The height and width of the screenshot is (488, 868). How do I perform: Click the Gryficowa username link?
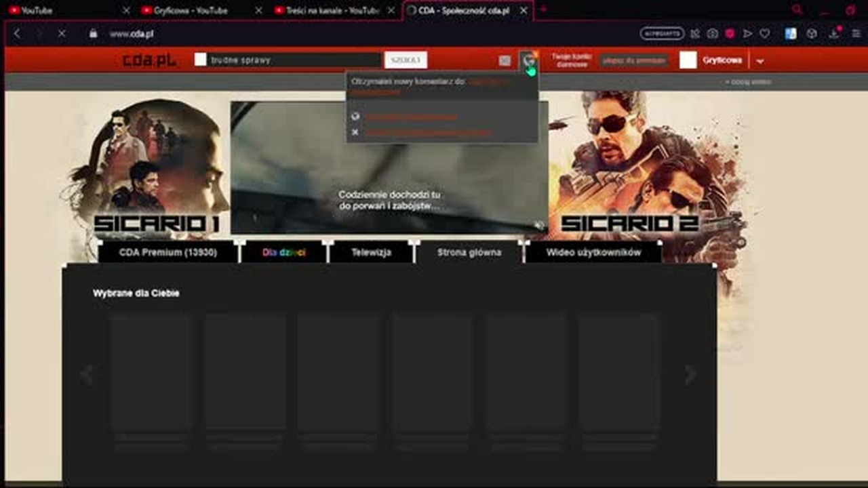pos(722,60)
